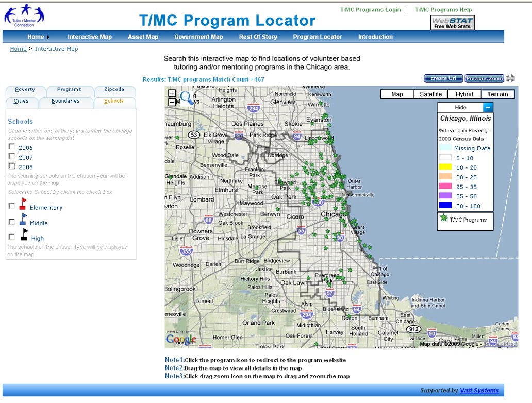Click the blue 50 - 100 poverty swatch
The image size is (532, 403).
tap(445, 205)
